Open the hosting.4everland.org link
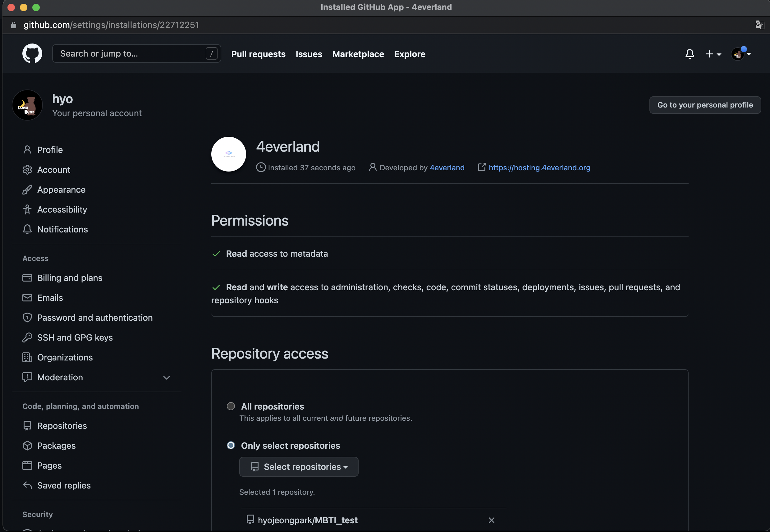 [539, 168]
